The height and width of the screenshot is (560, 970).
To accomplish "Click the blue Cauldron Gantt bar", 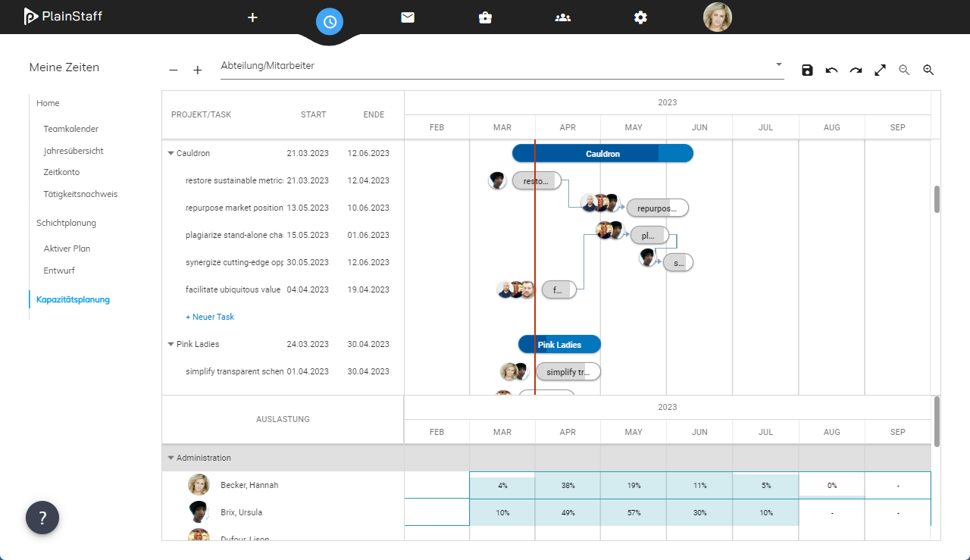I will click(602, 154).
